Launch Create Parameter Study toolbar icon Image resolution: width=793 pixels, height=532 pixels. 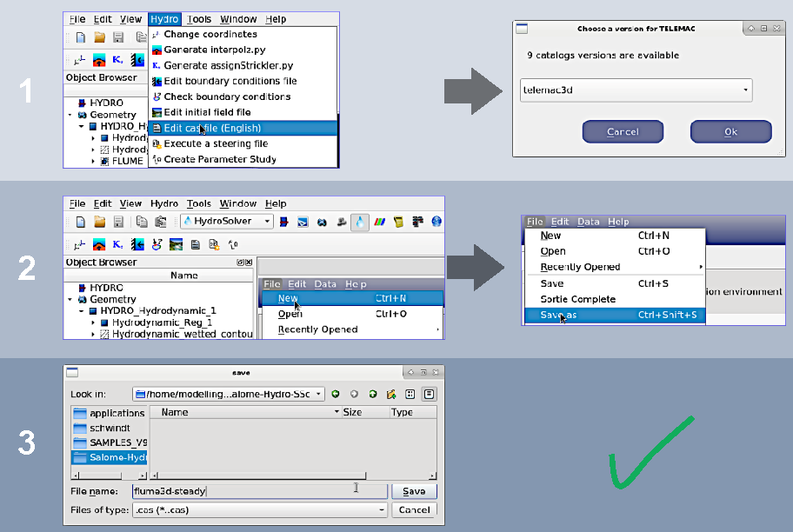pos(231,243)
